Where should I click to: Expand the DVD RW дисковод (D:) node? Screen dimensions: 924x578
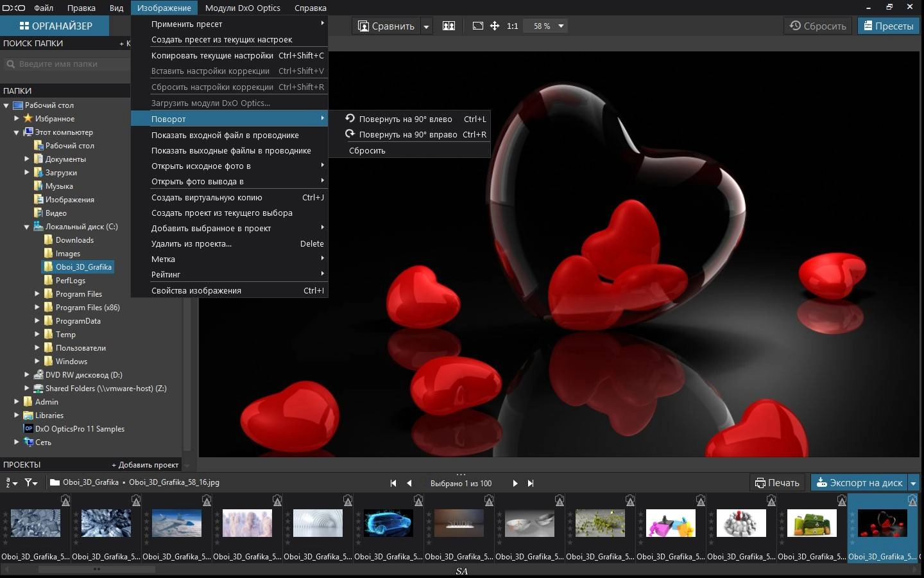[x=27, y=374]
